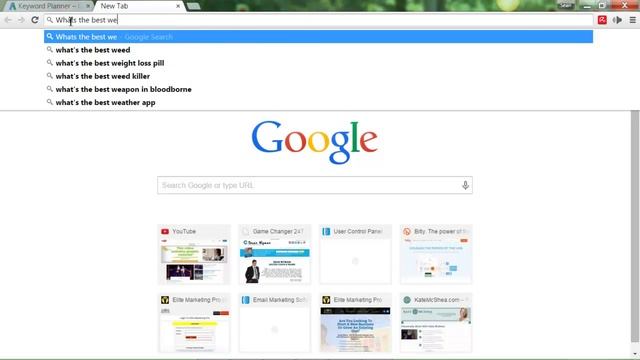Click the KateMcShea.com favicon on its tile
Screen dimensions: 640x360
point(407,300)
